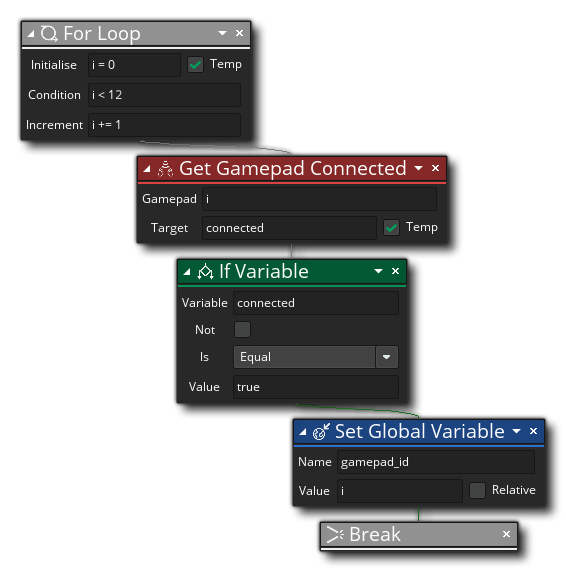Click the For Loop cycle icon
Image resolution: width=566 pixels, height=572 pixels.
(49, 34)
